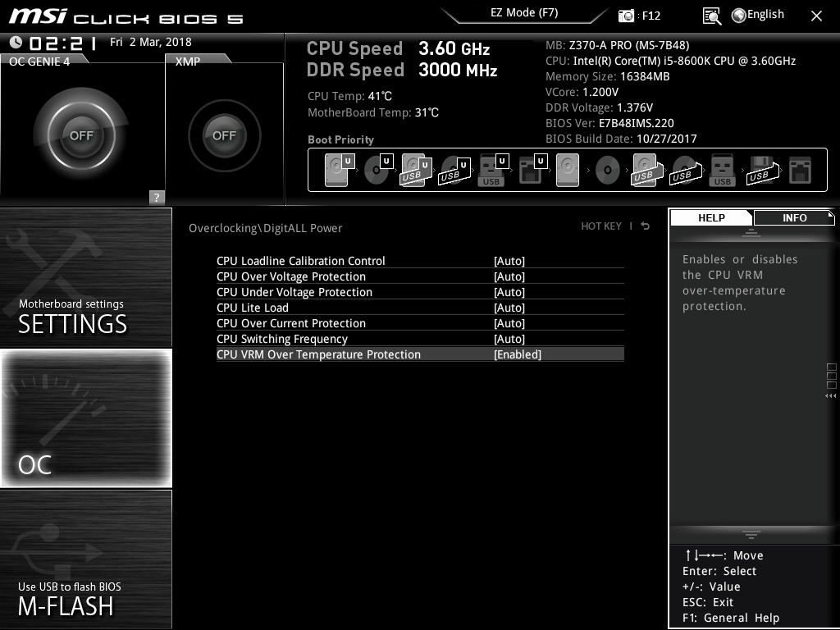Open CPU Under Voltage Protection [Auto] value

tap(509, 292)
